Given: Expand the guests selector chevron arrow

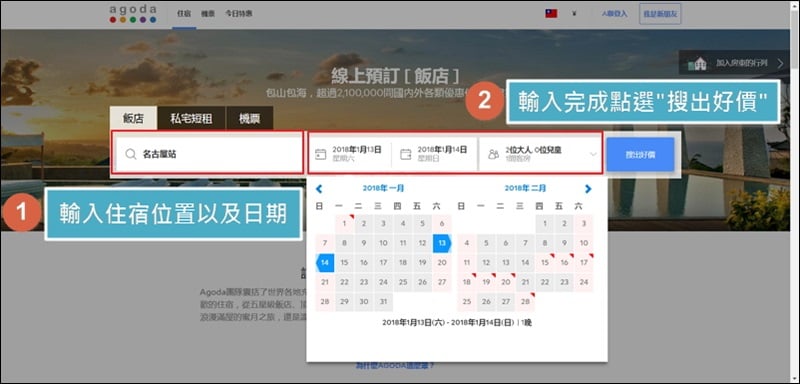Looking at the screenshot, I should coord(593,154).
